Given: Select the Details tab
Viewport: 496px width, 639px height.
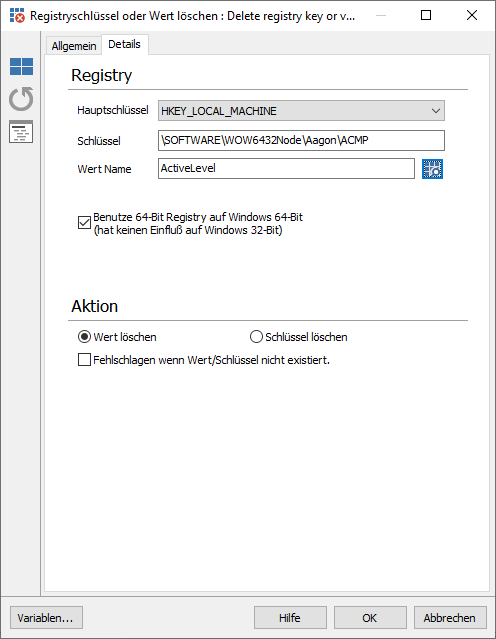Looking at the screenshot, I should (124, 44).
